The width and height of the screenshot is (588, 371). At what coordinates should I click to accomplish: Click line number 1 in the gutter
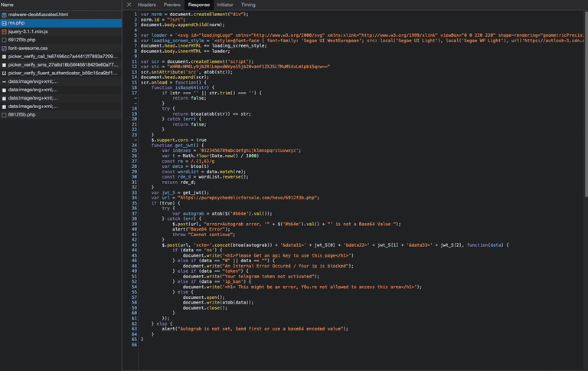coord(136,15)
